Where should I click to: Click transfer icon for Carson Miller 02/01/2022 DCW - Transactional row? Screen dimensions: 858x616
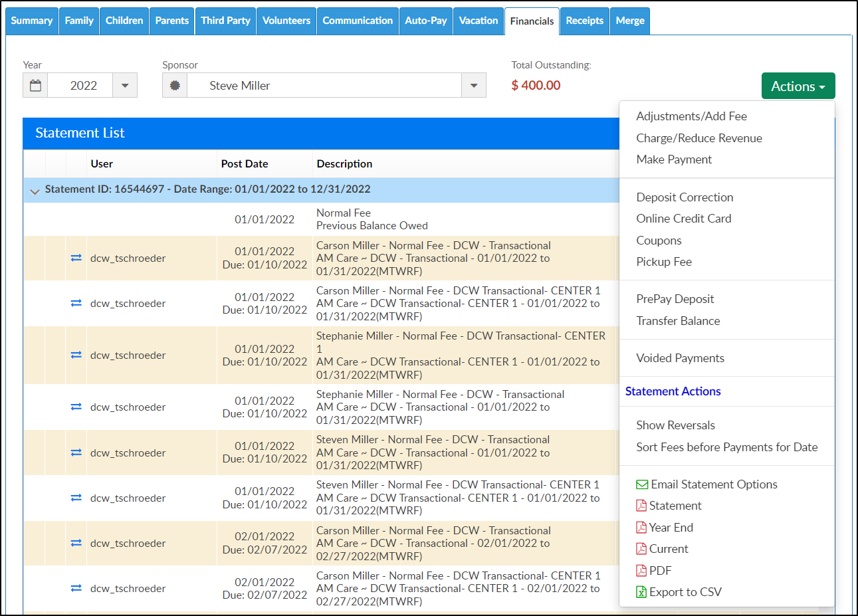coord(76,543)
